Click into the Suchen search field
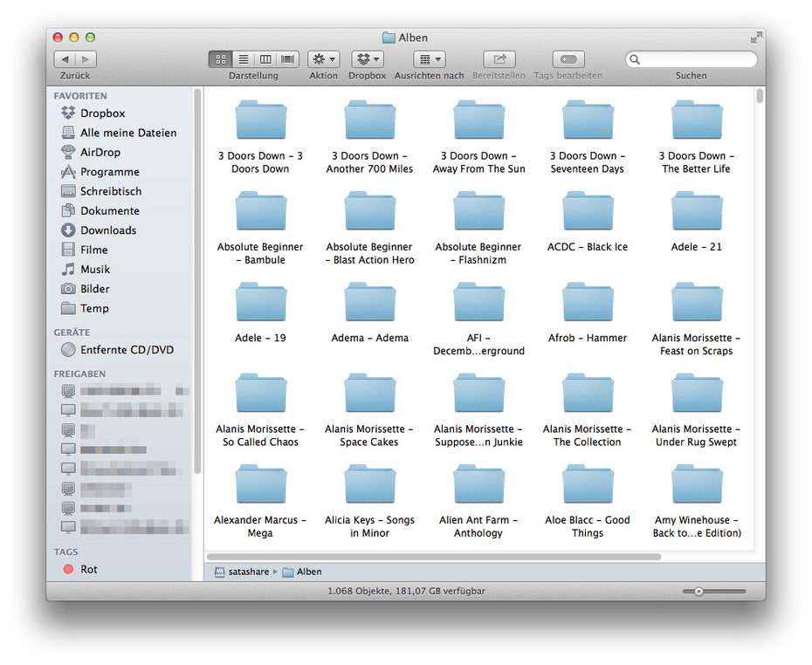 (692, 59)
